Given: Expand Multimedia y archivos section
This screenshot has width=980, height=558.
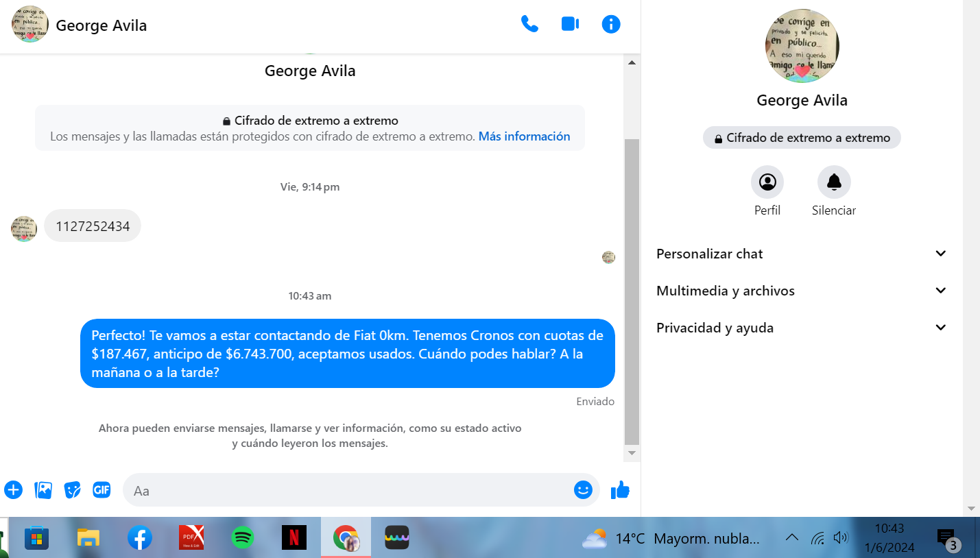Looking at the screenshot, I should 801,291.
